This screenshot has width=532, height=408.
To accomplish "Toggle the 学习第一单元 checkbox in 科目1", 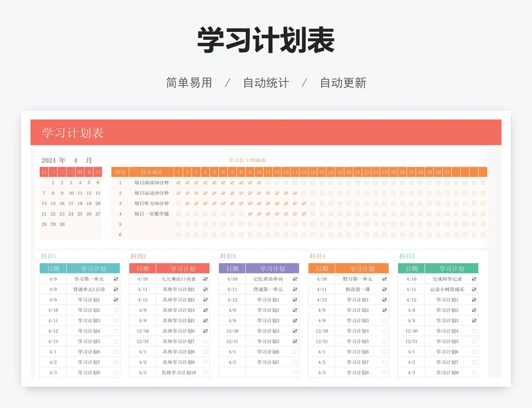I will pos(116,279).
